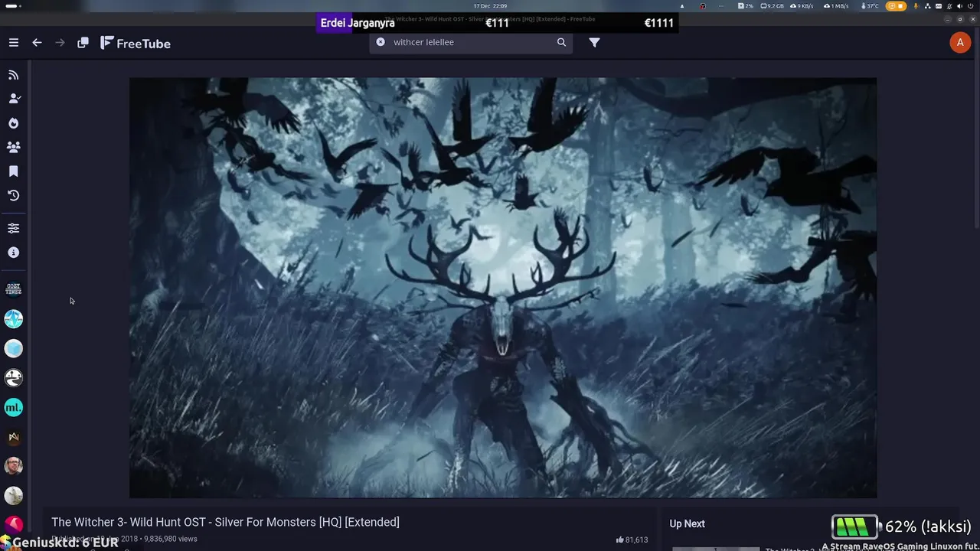Open the pale gray channel avatar

pyautogui.click(x=14, y=496)
